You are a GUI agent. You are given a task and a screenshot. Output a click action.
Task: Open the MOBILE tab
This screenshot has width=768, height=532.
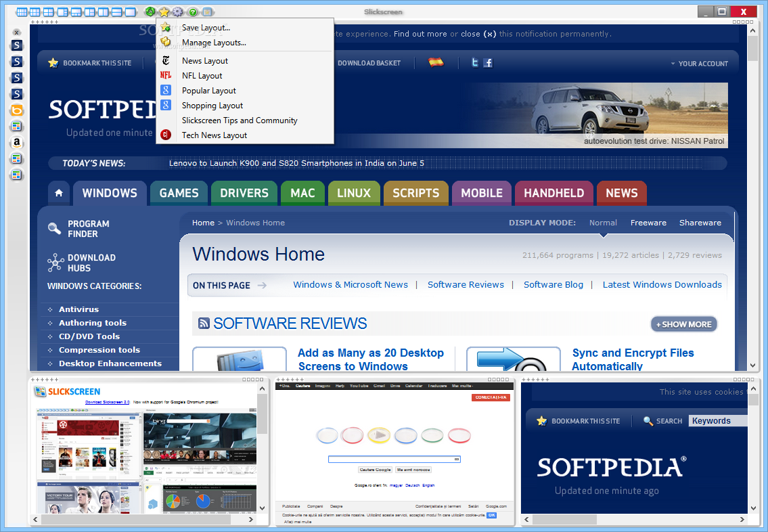[x=482, y=193]
